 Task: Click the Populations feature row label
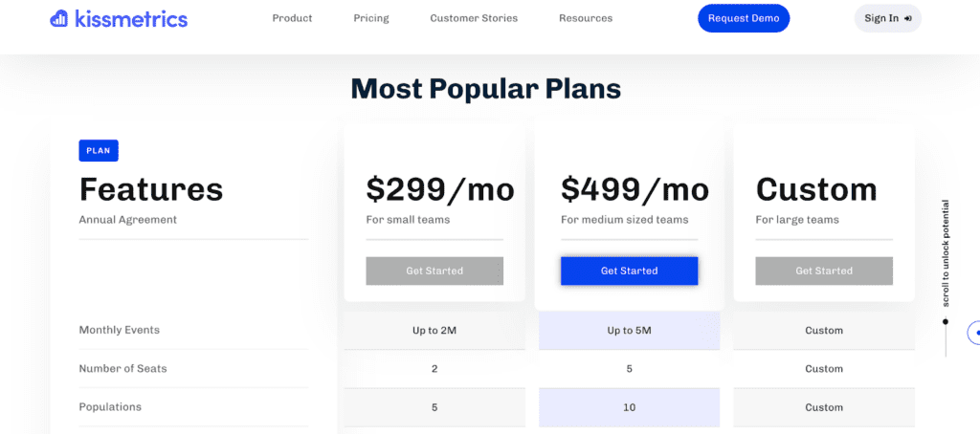tap(110, 406)
